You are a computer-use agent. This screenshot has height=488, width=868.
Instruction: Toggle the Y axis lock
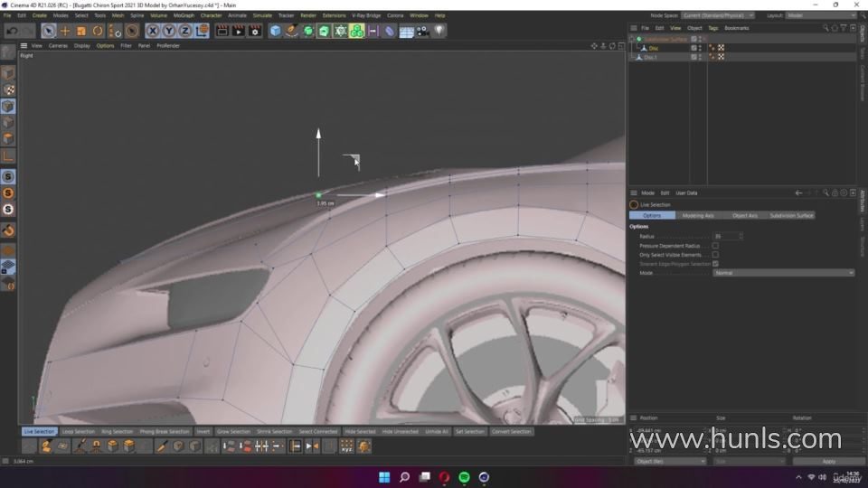coord(169,31)
